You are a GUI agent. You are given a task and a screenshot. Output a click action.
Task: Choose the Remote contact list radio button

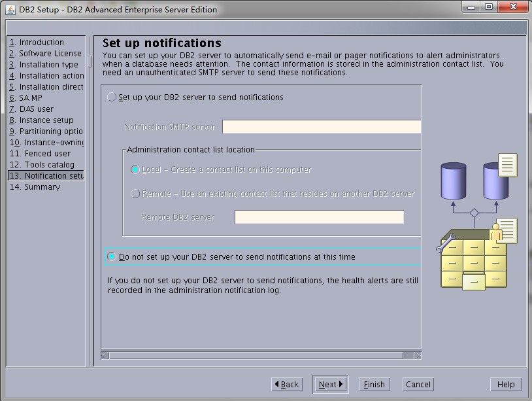pyautogui.click(x=135, y=194)
